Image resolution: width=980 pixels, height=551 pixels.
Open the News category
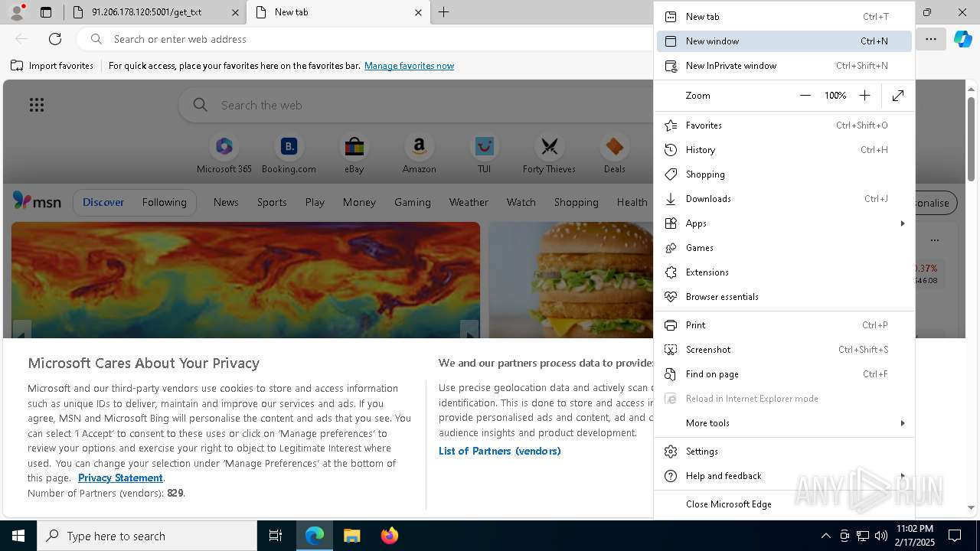226,202
